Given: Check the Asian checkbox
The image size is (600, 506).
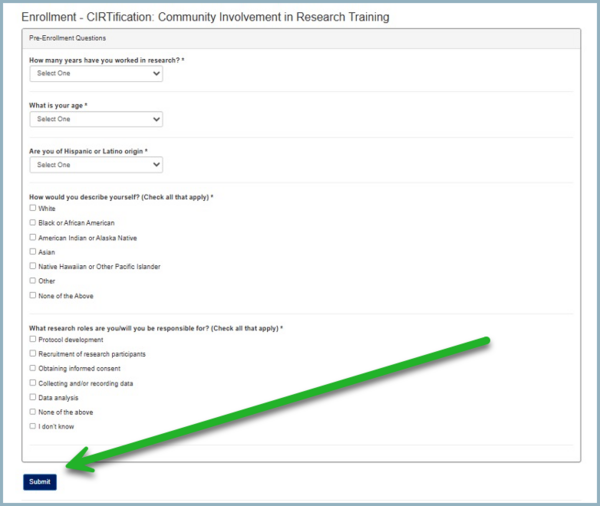Looking at the screenshot, I should click(33, 252).
